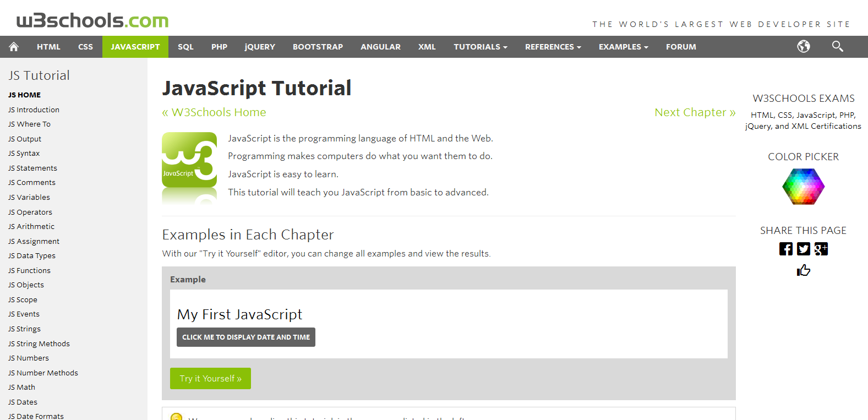
Task: Open the jQUERY tab in navbar
Action: point(260,47)
